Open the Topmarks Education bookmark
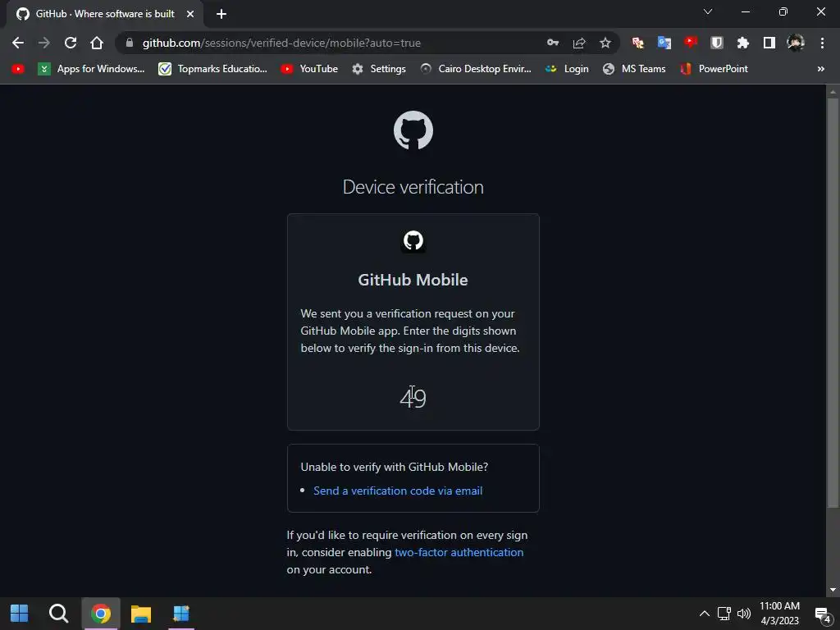This screenshot has width=840, height=630. coord(212,69)
